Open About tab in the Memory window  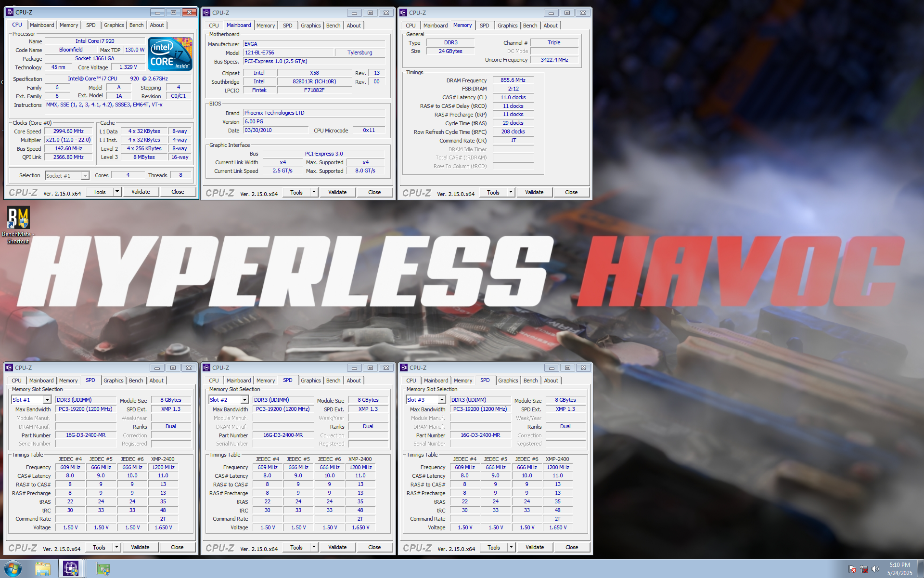(551, 26)
